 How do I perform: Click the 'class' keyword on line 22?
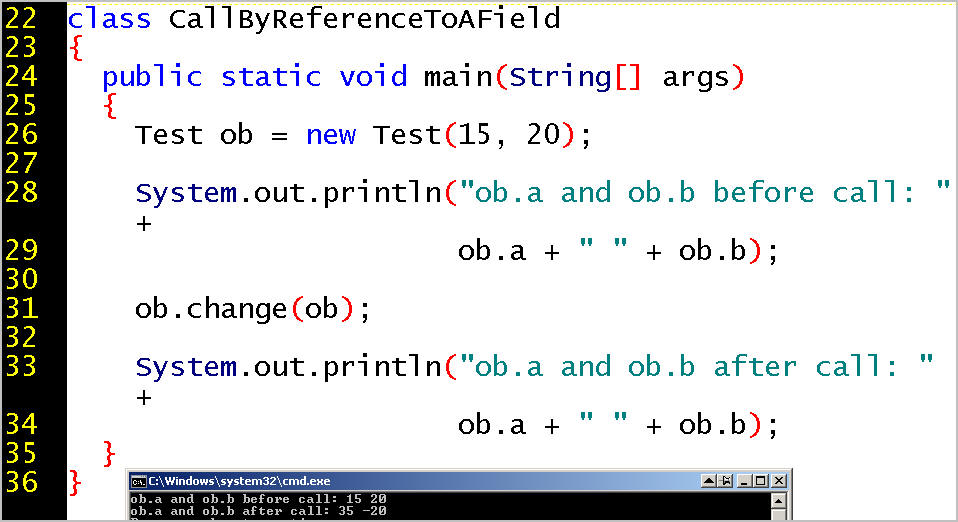[109, 18]
